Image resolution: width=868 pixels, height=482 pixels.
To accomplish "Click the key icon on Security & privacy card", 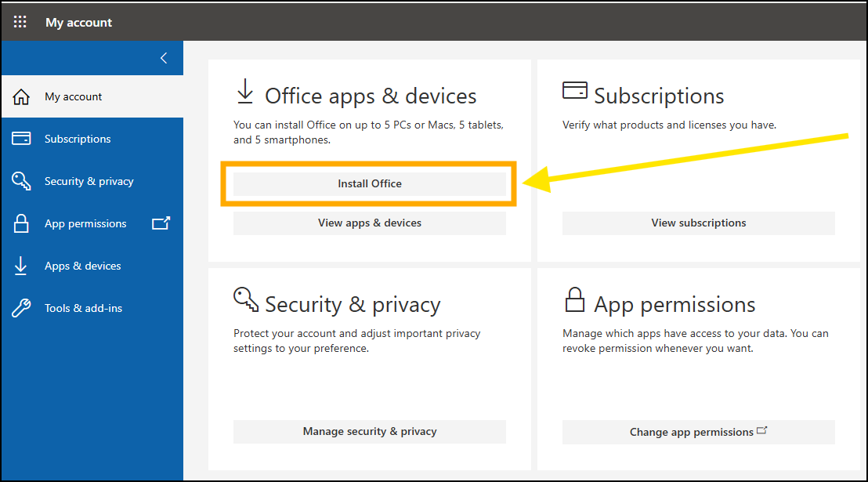I will pyautogui.click(x=245, y=299).
